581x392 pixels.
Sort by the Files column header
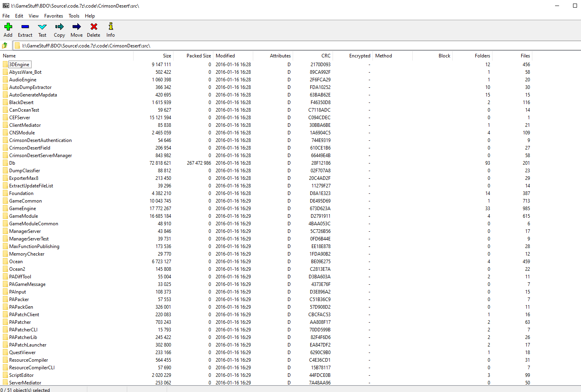(512, 56)
